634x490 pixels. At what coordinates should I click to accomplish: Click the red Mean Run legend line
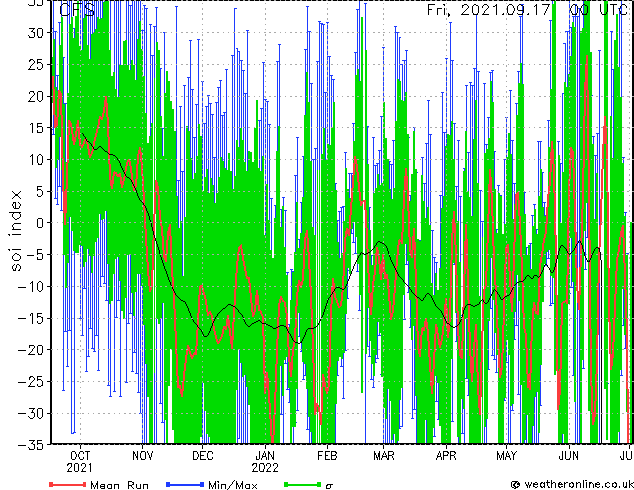[67, 484]
